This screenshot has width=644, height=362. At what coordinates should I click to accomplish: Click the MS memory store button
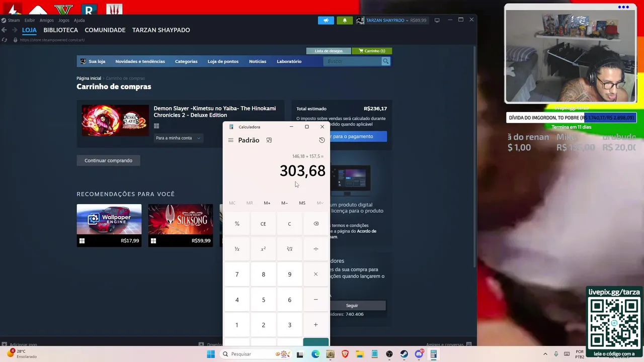pos(302,203)
